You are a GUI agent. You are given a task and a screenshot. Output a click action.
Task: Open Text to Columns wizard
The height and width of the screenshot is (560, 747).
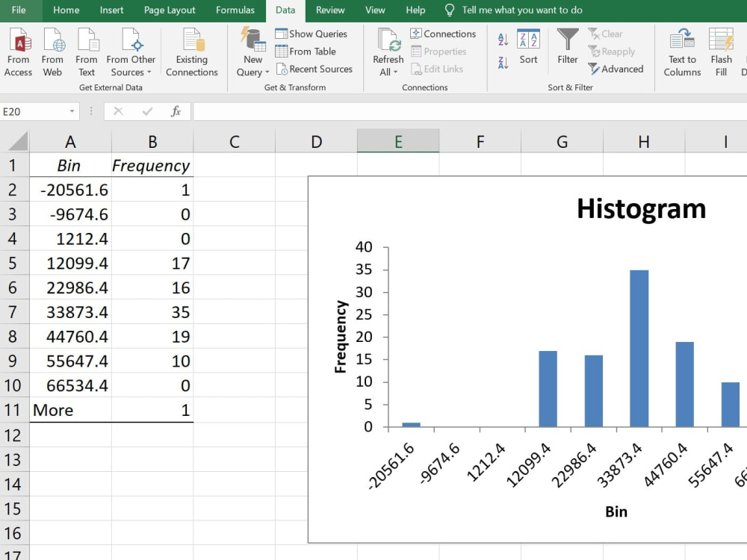pyautogui.click(x=682, y=52)
